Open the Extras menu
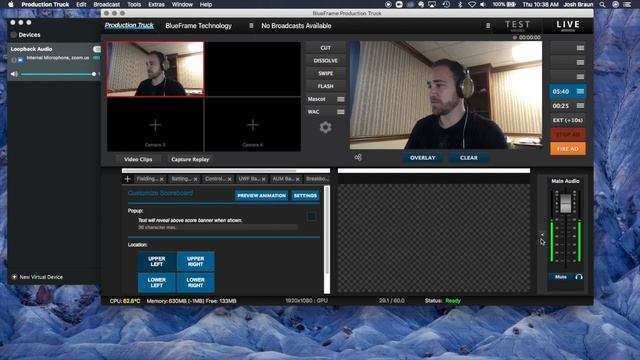 [x=156, y=4]
